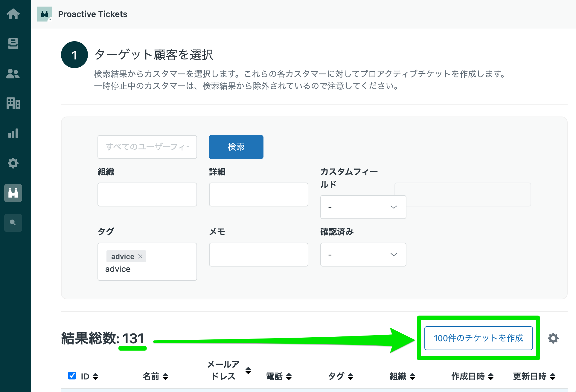Open Reporting bar chart icon

point(13,133)
